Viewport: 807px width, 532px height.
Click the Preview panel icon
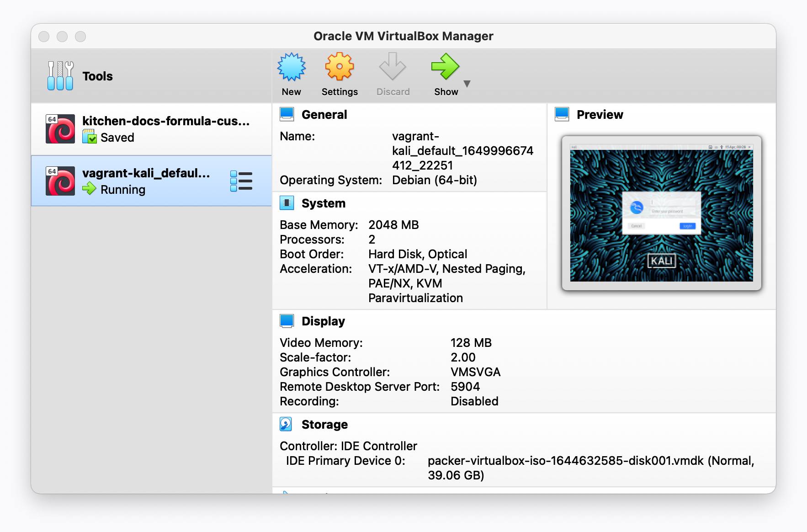[562, 114]
